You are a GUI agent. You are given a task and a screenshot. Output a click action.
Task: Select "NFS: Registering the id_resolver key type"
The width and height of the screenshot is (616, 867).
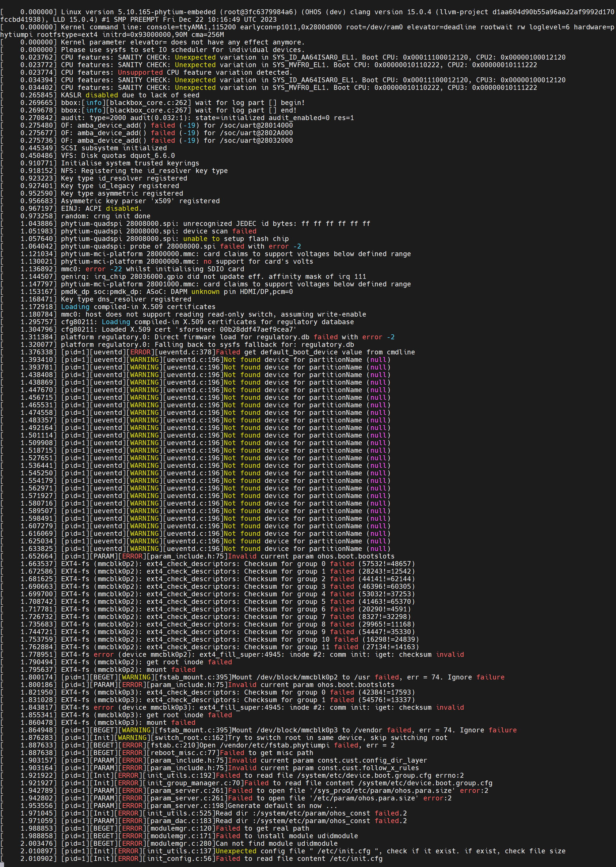(144, 171)
